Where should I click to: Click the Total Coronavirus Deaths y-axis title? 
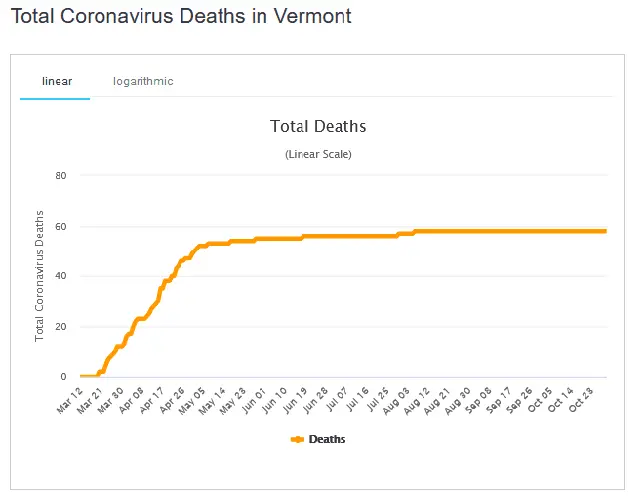[40, 275]
